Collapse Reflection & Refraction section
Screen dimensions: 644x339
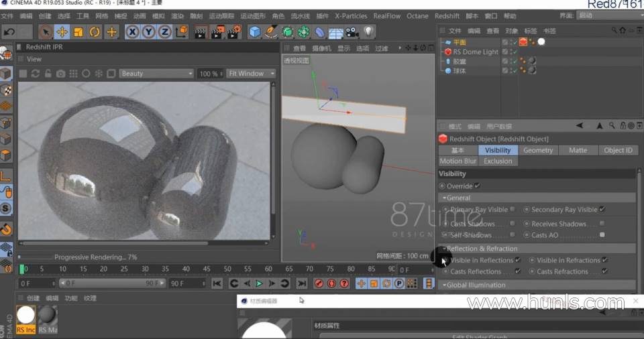[x=444, y=249]
